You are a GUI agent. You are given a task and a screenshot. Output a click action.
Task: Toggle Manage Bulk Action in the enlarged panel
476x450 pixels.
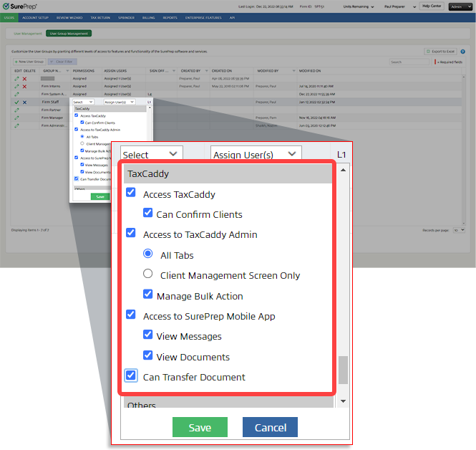(x=148, y=294)
